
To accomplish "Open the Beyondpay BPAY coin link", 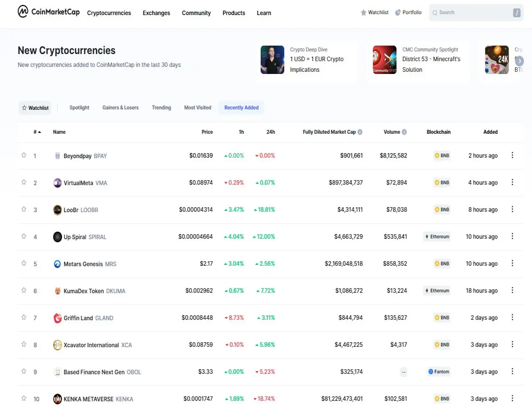I will coord(85,156).
